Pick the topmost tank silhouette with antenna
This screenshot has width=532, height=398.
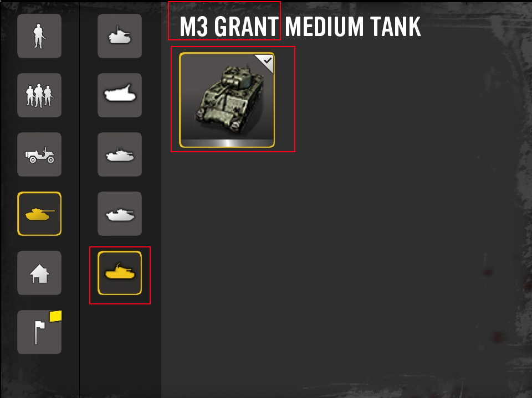120,36
